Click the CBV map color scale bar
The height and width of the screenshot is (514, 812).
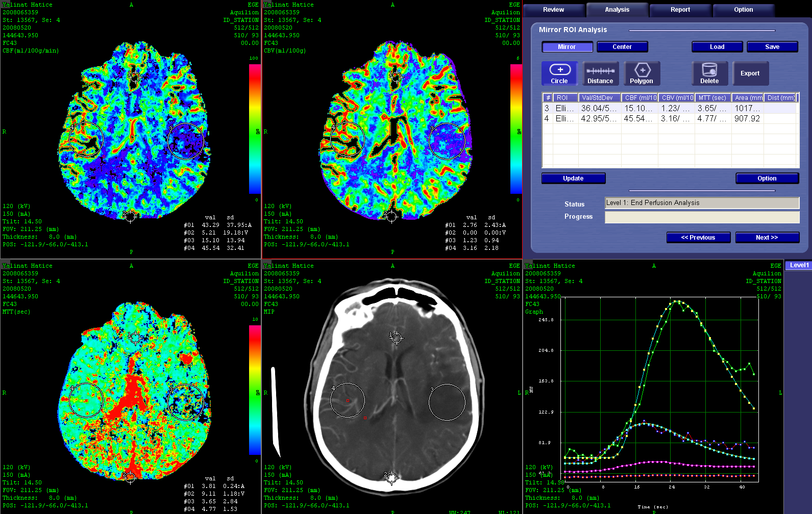(x=516, y=129)
